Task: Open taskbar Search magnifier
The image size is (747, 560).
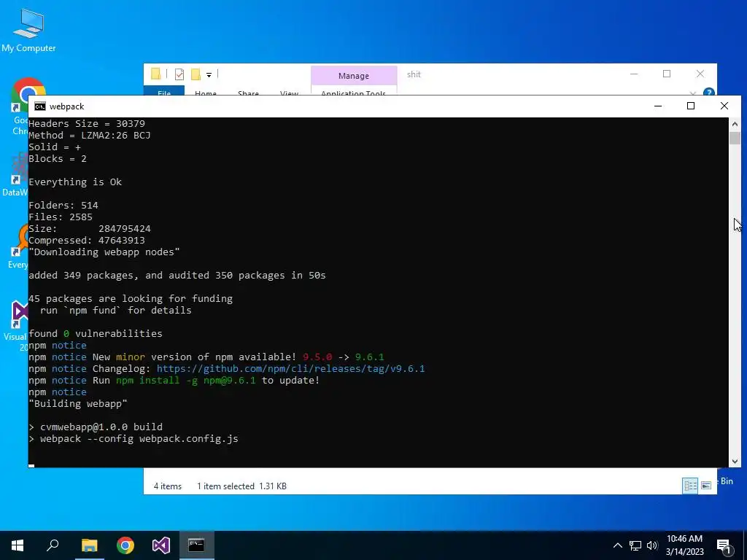Action: tap(53, 545)
